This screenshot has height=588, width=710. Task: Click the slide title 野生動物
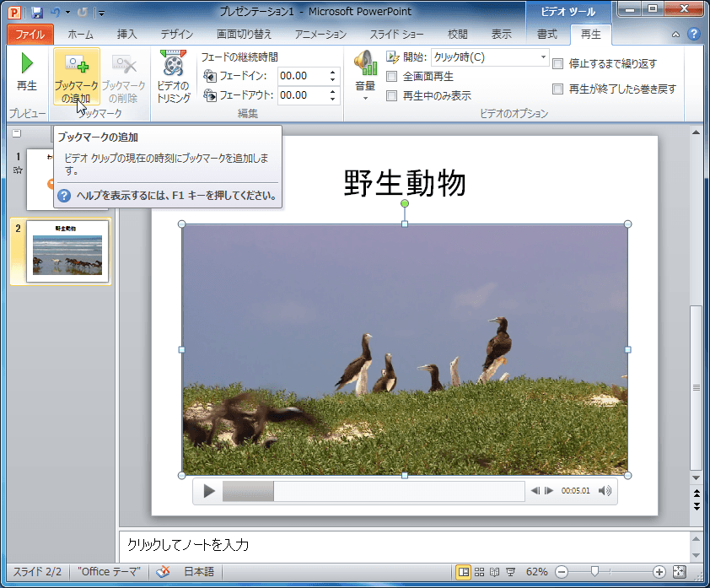[405, 183]
